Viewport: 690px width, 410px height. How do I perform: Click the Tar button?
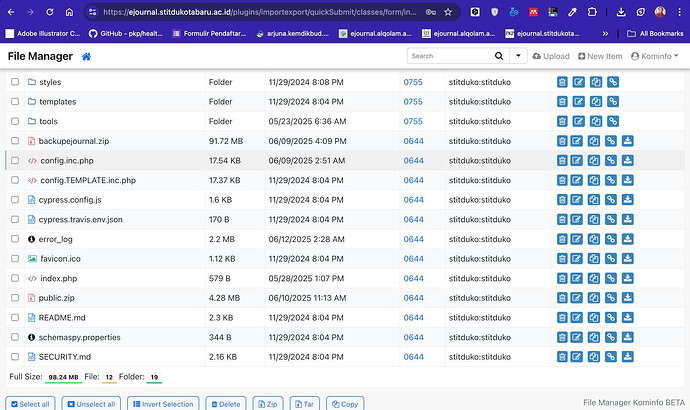click(x=305, y=404)
